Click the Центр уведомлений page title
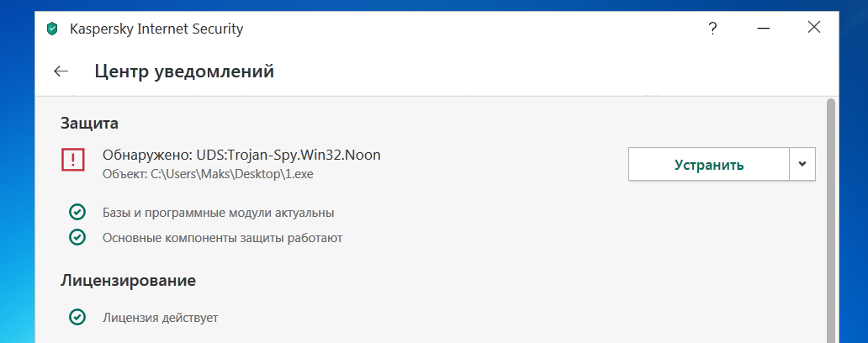868x343 pixels. tap(184, 71)
